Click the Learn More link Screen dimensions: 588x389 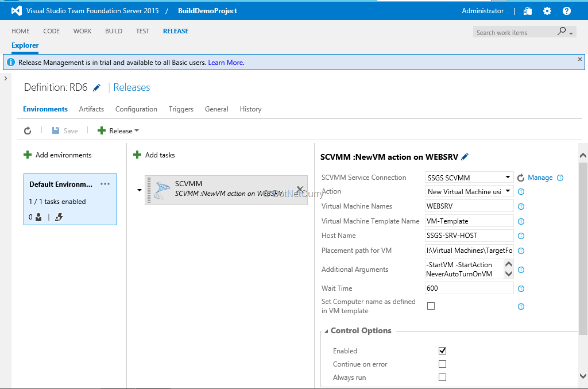(x=226, y=63)
